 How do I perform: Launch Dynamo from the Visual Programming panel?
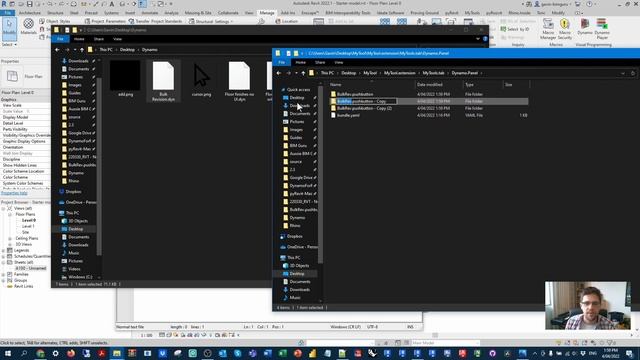pos(584,27)
